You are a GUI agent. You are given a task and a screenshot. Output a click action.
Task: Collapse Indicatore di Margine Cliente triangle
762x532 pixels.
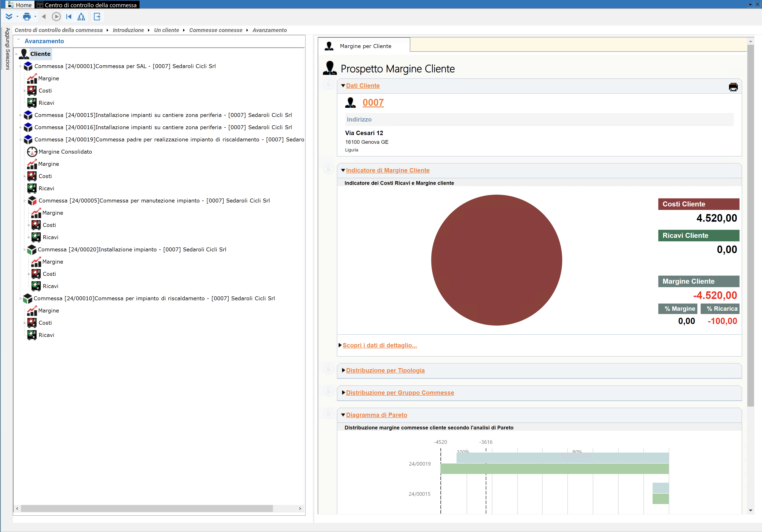click(x=343, y=170)
